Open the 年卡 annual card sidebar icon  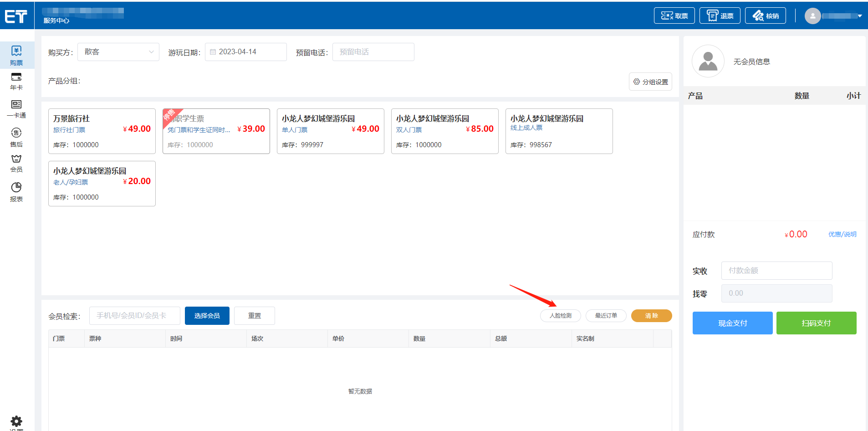[16, 81]
